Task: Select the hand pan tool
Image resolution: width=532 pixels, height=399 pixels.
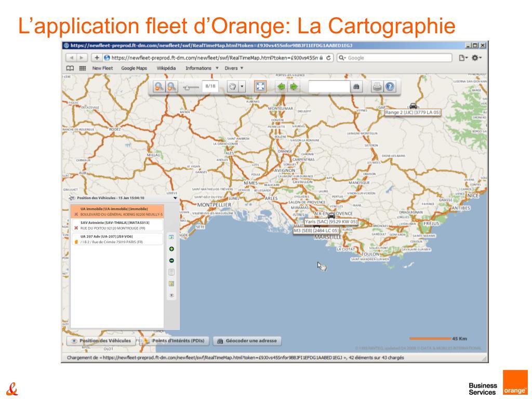Action: pyautogui.click(x=232, y=87)
